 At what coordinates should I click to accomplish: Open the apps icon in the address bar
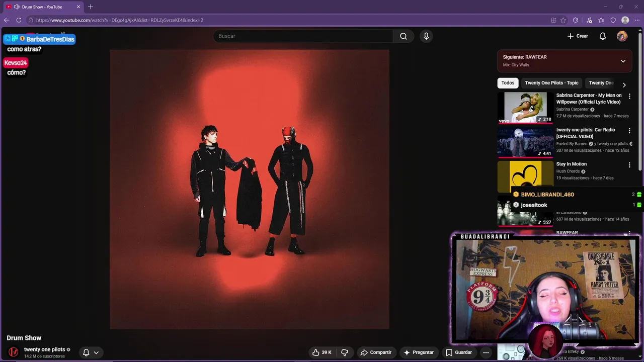[553, 20]
